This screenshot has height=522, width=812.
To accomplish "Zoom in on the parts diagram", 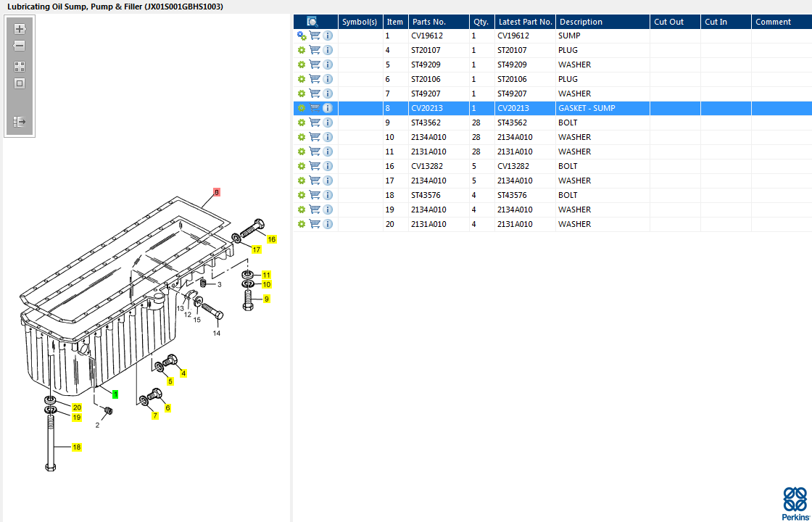I will click(x=20, y=30).
